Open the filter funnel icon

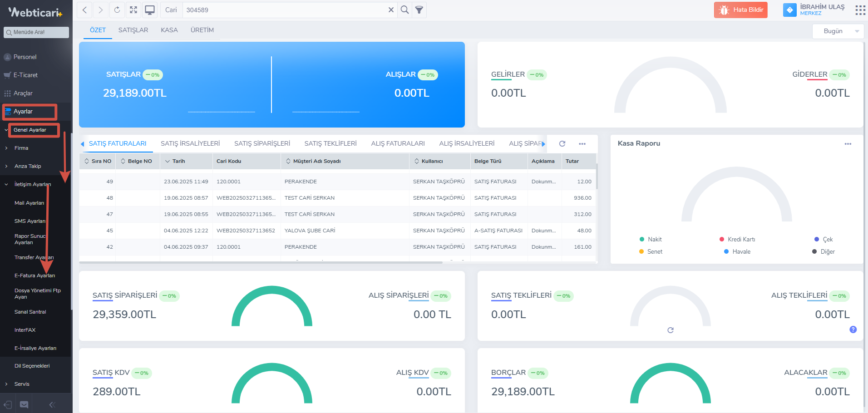tap(419, 10)
